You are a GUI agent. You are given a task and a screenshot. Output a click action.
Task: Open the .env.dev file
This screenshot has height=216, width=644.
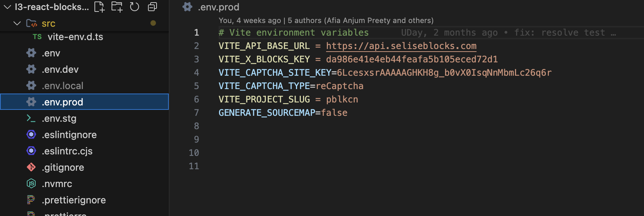tap(60, 69)
